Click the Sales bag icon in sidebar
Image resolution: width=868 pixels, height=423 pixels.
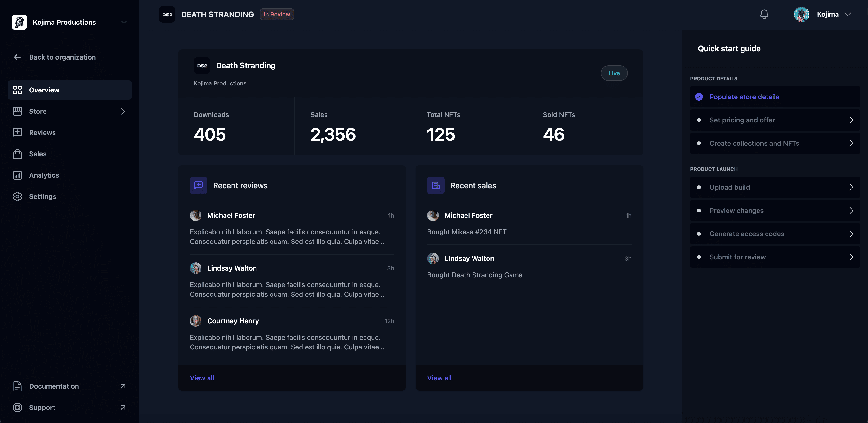tap(17, 154)
